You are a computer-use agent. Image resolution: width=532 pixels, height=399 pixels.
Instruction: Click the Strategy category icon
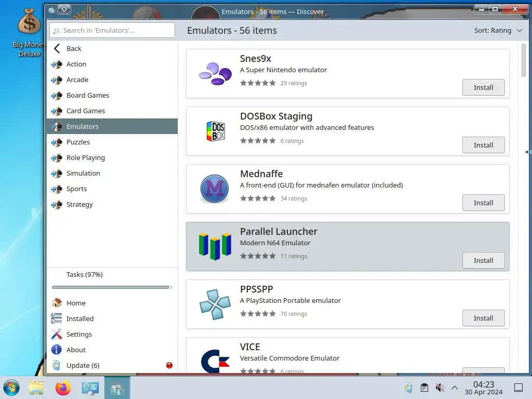coord(57,204)
